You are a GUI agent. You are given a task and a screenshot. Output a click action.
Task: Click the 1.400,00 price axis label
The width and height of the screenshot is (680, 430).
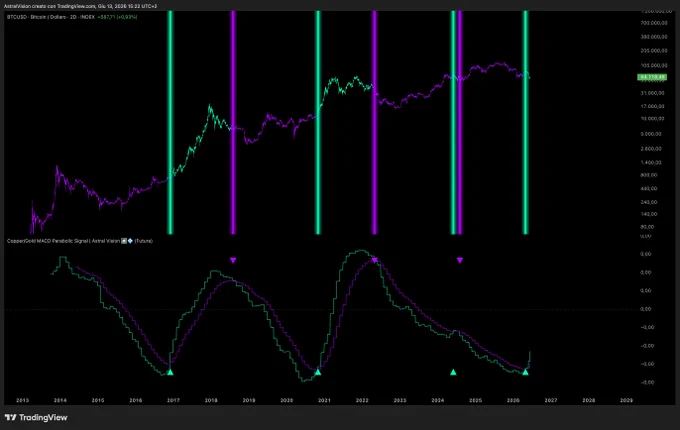(x=651, y=163)
